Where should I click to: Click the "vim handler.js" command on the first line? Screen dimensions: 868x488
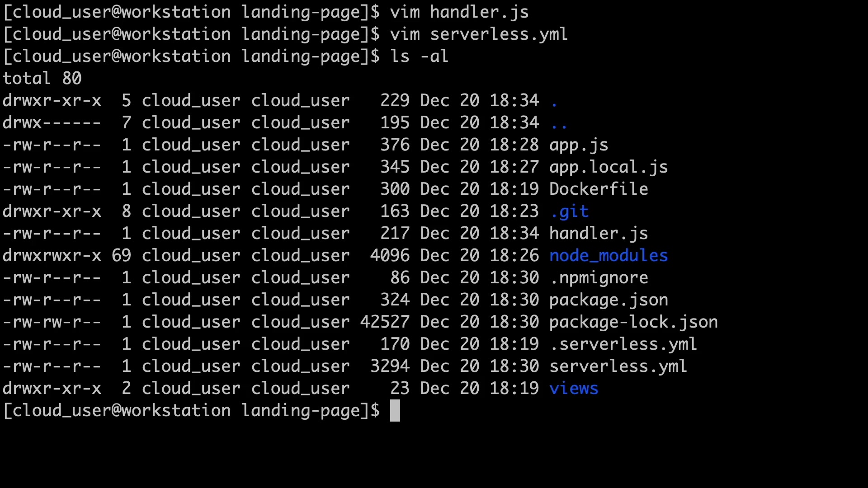[459, 12]
